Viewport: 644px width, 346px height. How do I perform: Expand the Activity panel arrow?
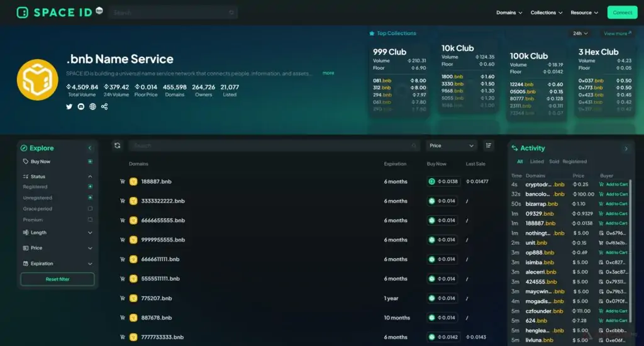(626, 148)
